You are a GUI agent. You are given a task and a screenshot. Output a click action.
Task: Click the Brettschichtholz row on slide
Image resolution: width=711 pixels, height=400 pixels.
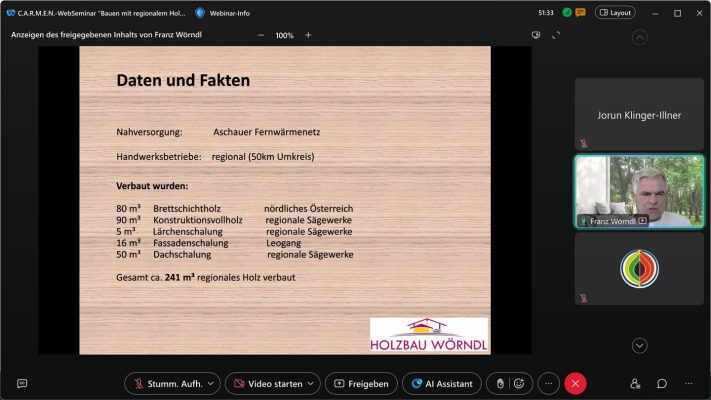click(234, 209)
